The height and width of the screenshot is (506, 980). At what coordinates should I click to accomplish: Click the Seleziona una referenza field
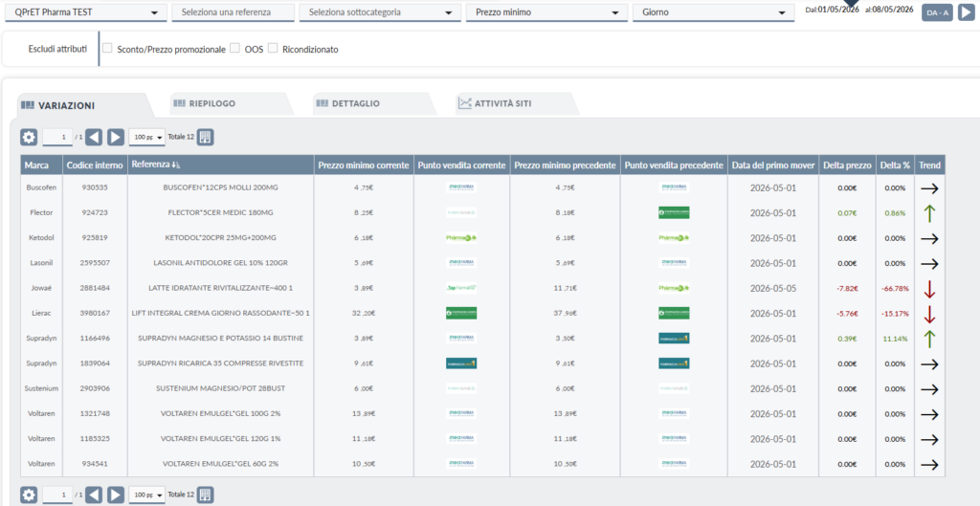pyautogui.click(x=234, y=12)
